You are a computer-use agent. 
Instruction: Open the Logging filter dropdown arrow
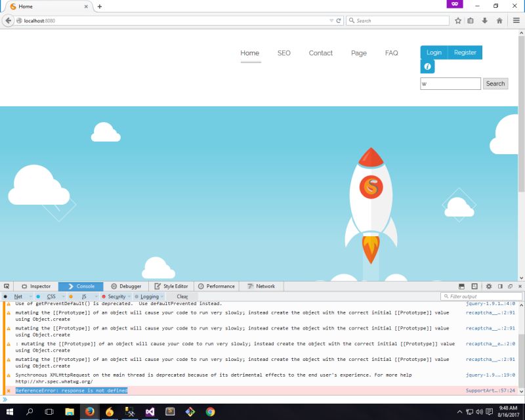pyautogui.click(x=161, y=296)
